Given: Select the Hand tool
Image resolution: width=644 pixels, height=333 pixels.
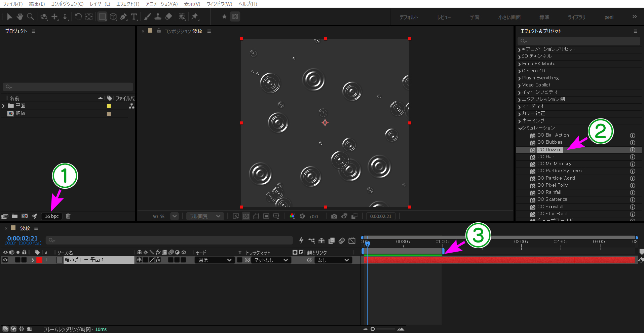Looking at the screenshot, I should pos(20,16).
